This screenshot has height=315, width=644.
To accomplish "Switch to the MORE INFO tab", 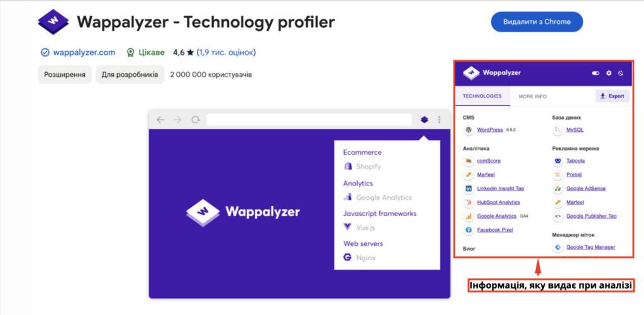I will coord(532,96).
